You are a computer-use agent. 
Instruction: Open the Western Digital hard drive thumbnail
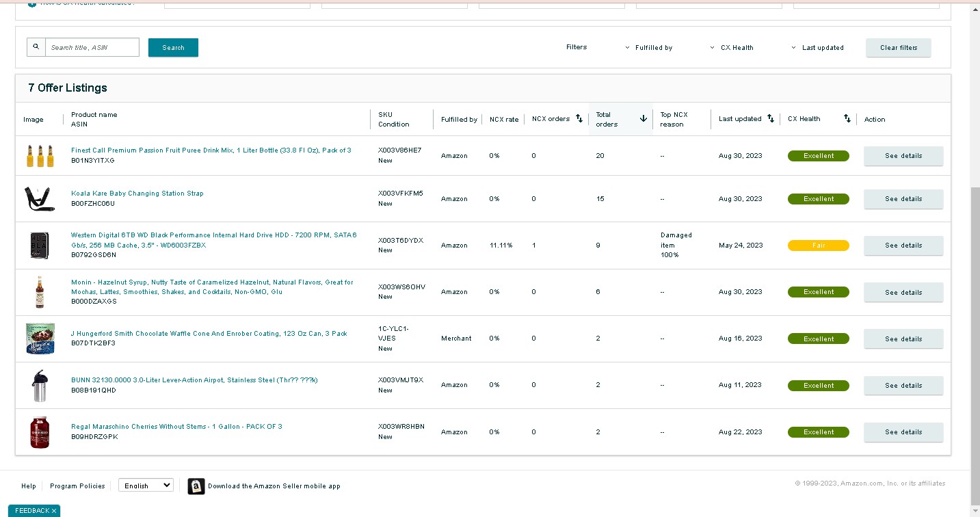click(40, 246)
